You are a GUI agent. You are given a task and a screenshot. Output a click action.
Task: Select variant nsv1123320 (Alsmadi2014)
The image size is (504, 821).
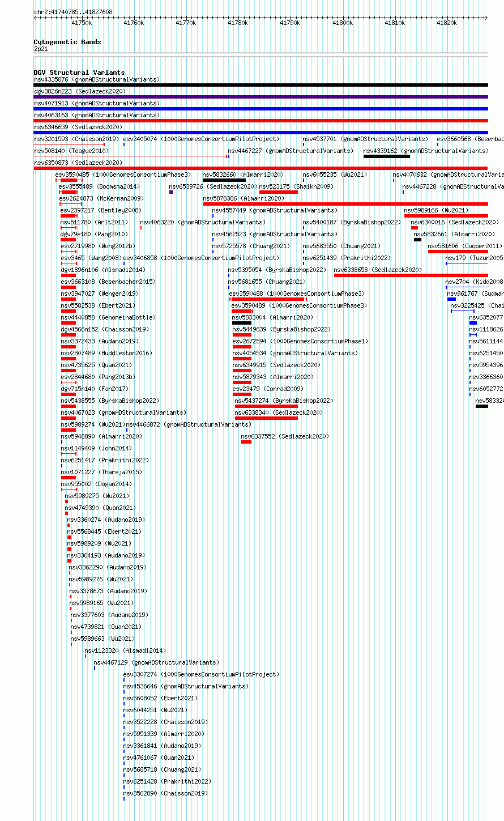125,650
